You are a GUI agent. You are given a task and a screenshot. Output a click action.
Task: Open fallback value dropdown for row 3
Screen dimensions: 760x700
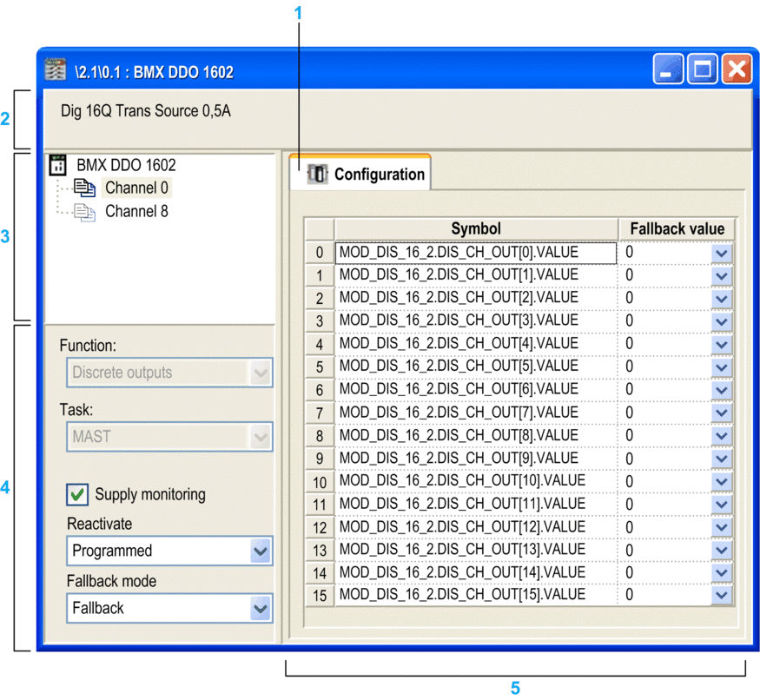point(722,321)
